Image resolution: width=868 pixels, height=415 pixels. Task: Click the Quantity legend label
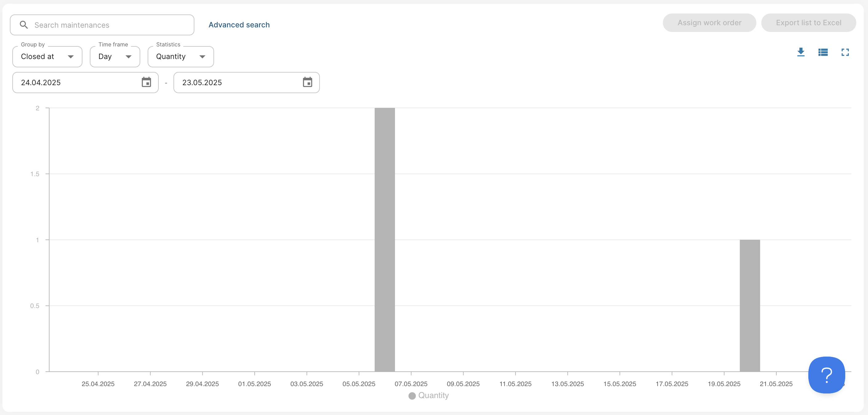click(x=433, y=395)
